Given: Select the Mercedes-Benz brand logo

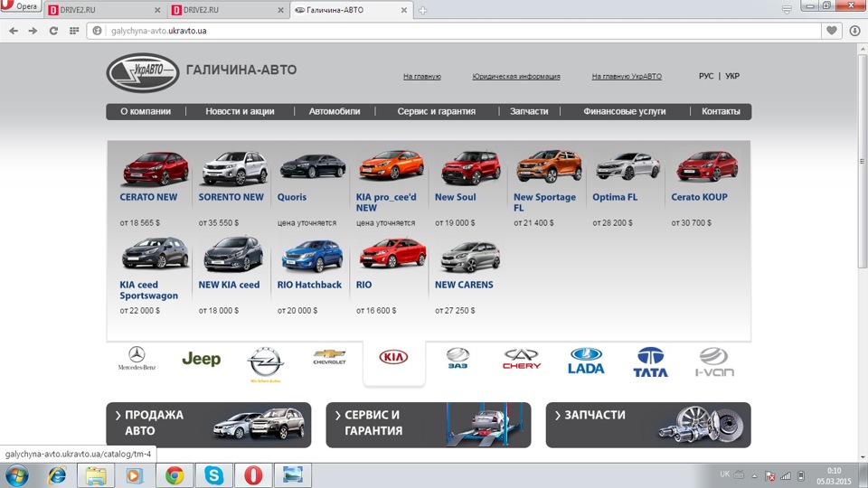Looking at the screenshot, I should coord(137,358).
